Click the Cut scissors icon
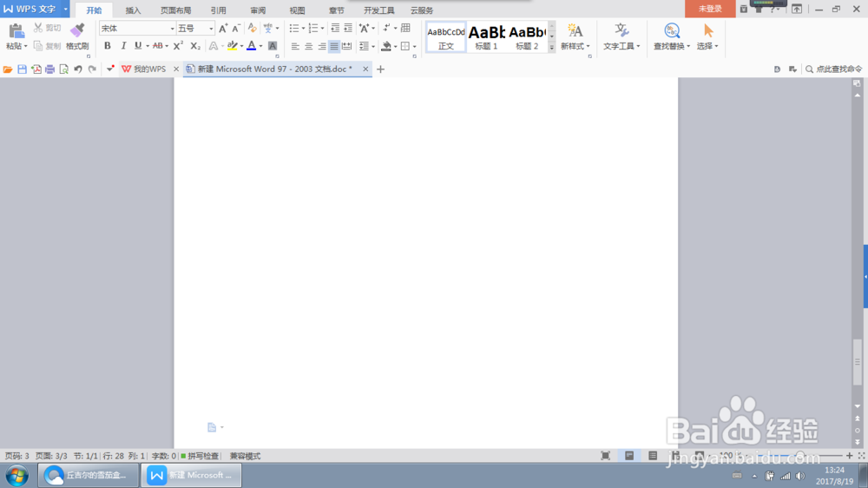 [x=37, y=28]
